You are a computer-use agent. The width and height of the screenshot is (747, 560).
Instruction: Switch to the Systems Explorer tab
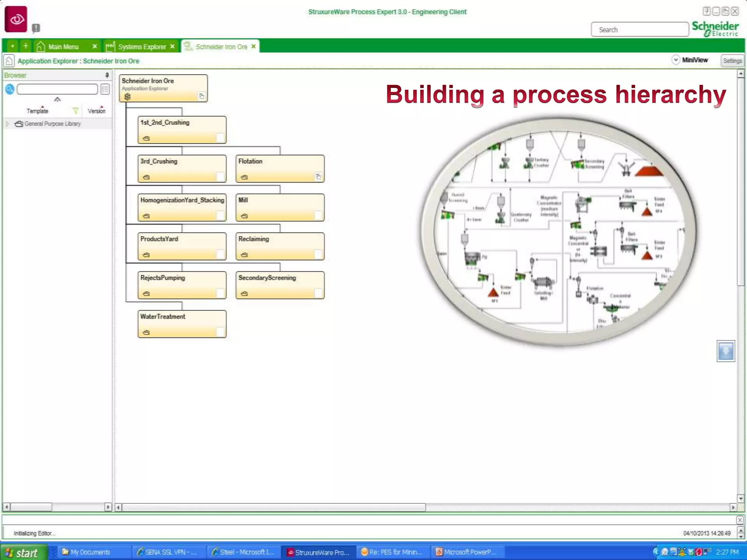pos(142,47)
